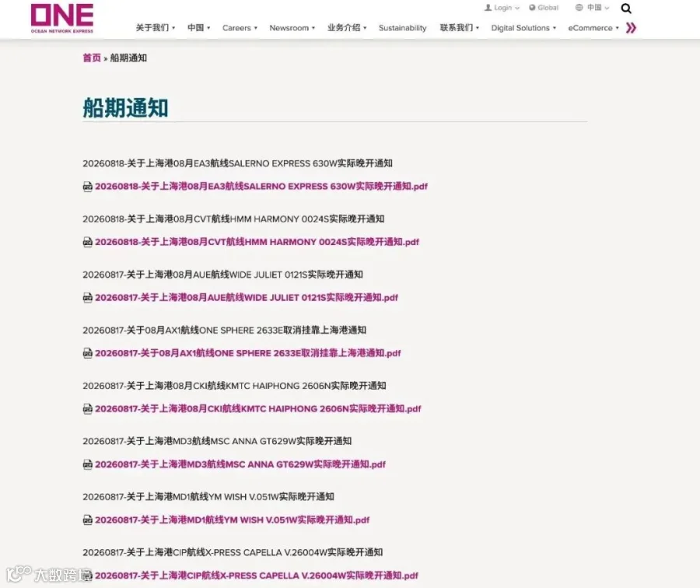Click PDF icon for MSC ANNA GT629W notice

click(87, 464)
